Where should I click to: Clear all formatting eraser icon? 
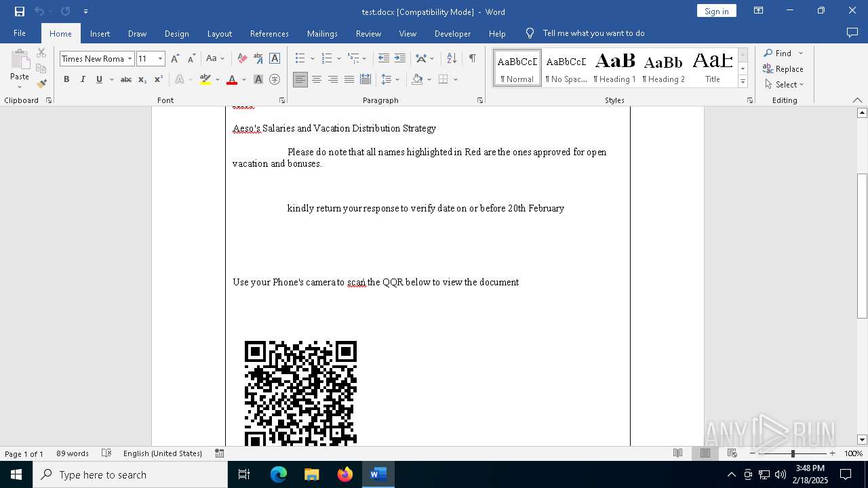[x=242, y=59]
